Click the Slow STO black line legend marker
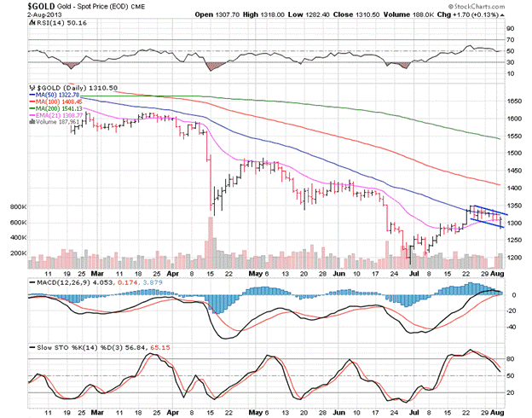The width and height of the screenshot is (532, 418). coord(32,348)
